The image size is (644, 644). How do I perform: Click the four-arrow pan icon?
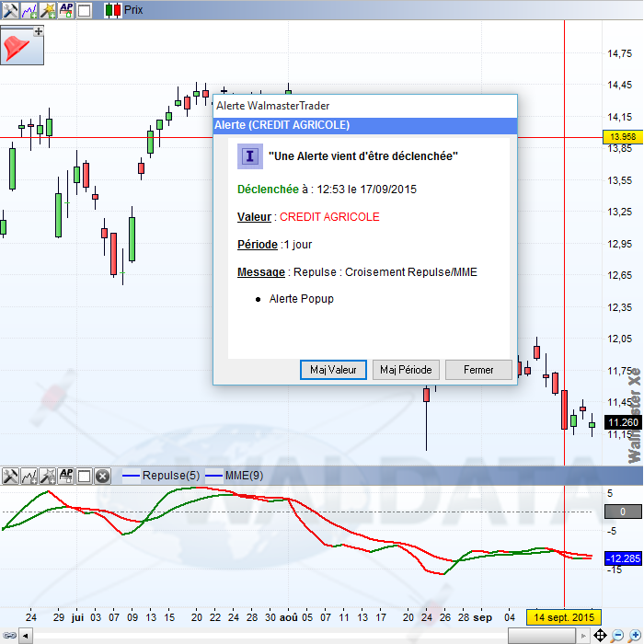[600, 636]
